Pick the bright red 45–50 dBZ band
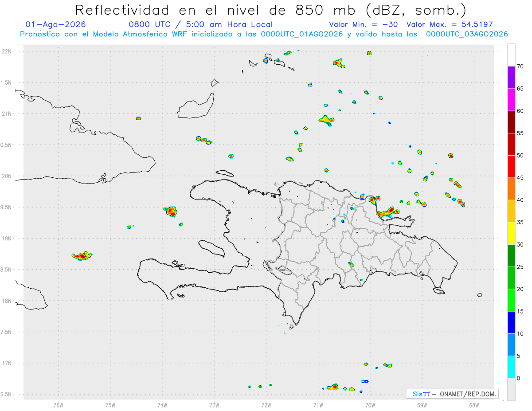 511,167
